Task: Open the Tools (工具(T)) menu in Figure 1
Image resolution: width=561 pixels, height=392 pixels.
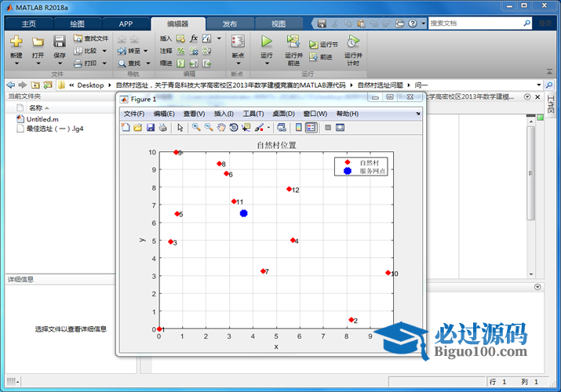Action: [253, 114]
